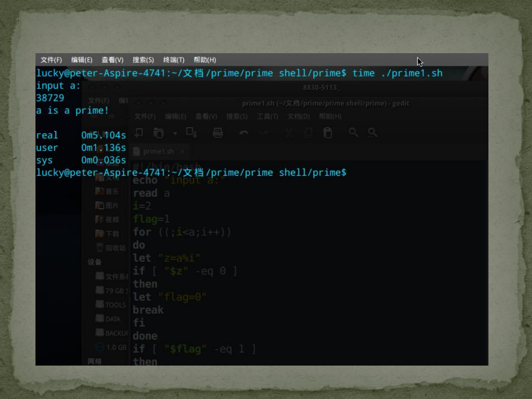Open the terminal 终端(T) menu
Image resolution: width=532 pixels, height=399 pixels.
pyautogui.click(x=174, y=60)
